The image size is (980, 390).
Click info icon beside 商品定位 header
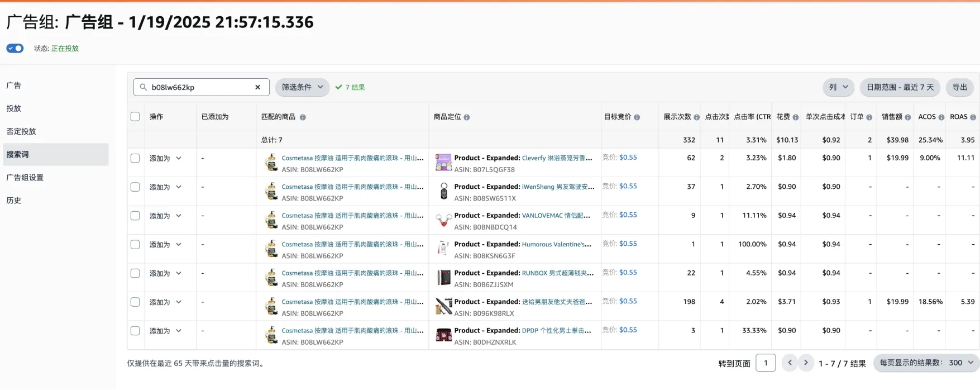click(467, 117)
